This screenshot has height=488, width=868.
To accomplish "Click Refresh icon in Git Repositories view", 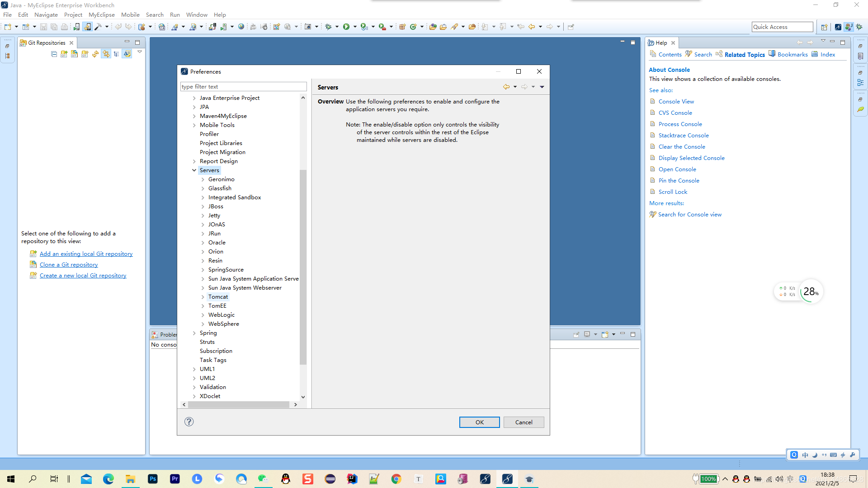I will (95, 54).
